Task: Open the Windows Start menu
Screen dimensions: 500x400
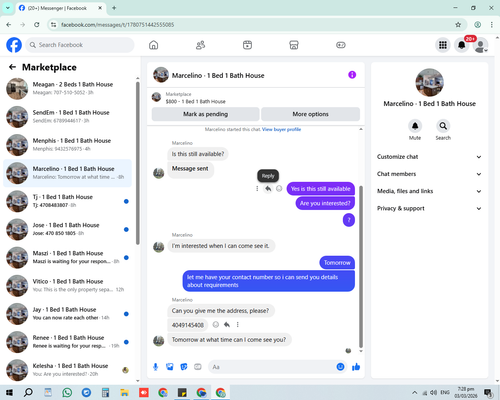Action: click(9, 392)
